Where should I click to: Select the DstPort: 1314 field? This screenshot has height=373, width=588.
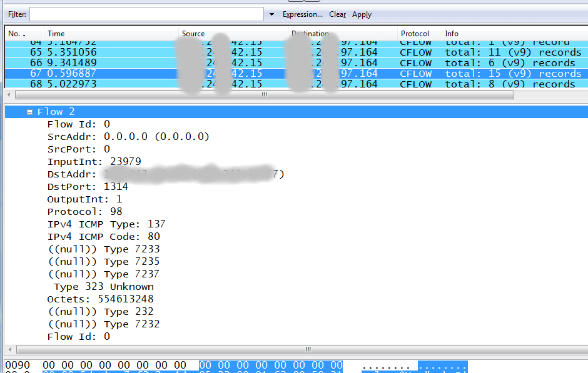(88, 186)
